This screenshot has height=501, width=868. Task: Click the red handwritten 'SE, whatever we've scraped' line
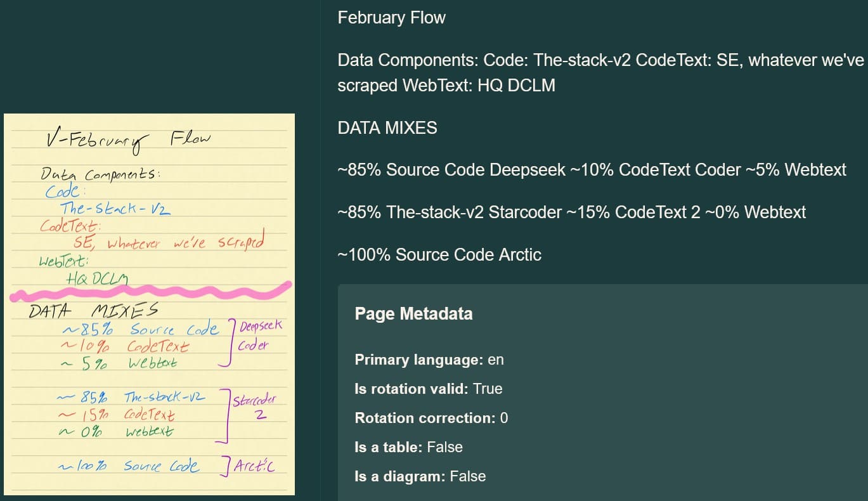(169, 244)
